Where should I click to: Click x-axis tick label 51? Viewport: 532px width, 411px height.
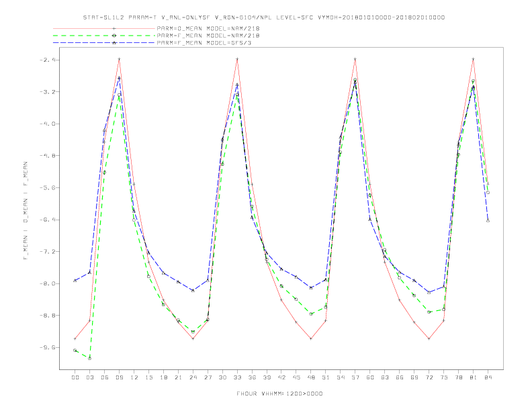(326, 377)
